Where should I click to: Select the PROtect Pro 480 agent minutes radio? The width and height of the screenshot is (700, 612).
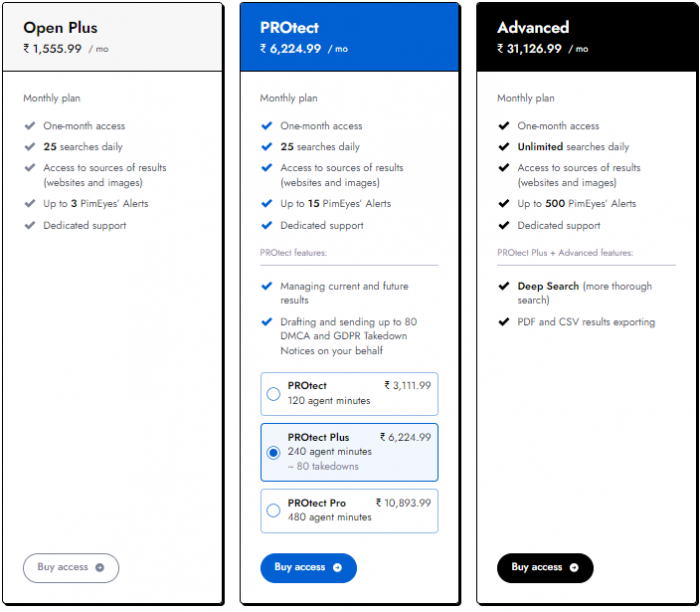tap(273, 510)
